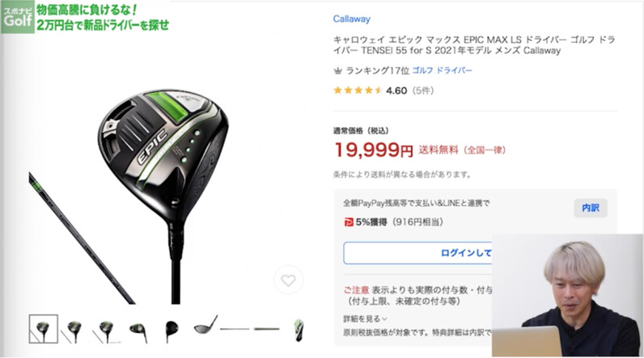Screen dimensions: 644x358
Task: Click the 内訳 button
Action: pos(590,208)
